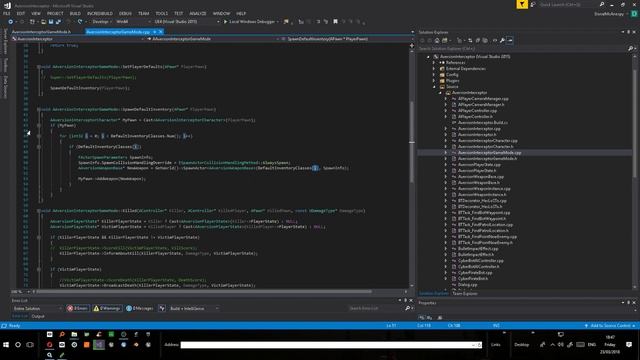Click the Solution Explorer search magnifier icon

pyautogui.click(x=631, y=49)
